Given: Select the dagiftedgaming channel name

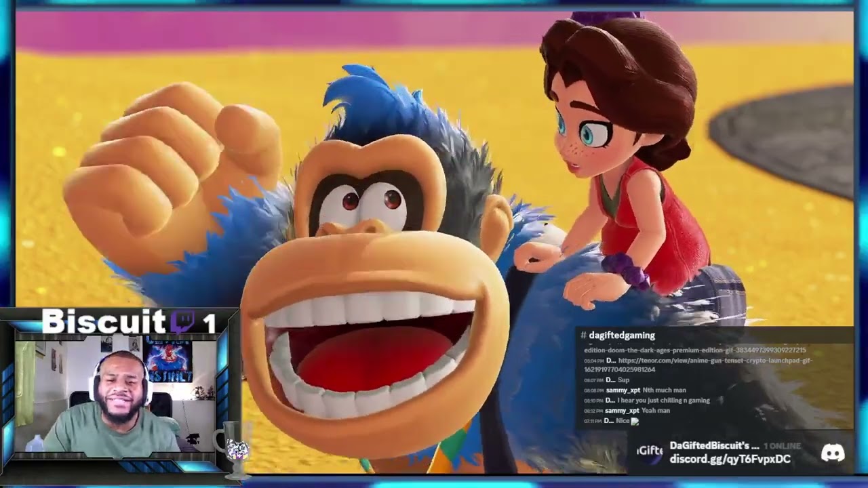Looking at the screenshot, I should [622, 335].
